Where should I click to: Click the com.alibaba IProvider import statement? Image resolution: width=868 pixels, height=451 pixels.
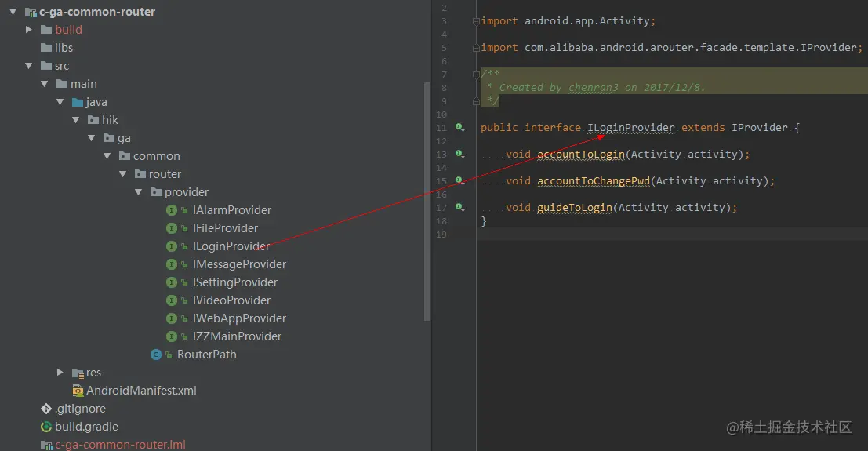[671, 48]
